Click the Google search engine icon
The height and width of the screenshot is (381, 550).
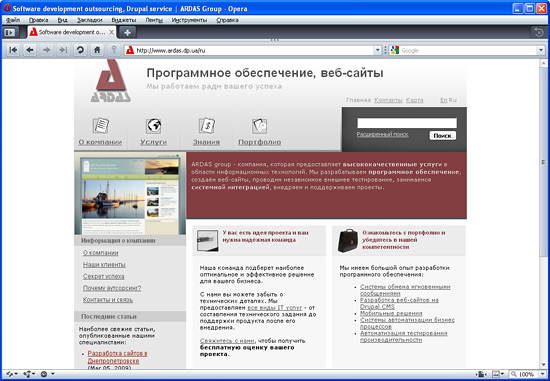pos(395,50)
